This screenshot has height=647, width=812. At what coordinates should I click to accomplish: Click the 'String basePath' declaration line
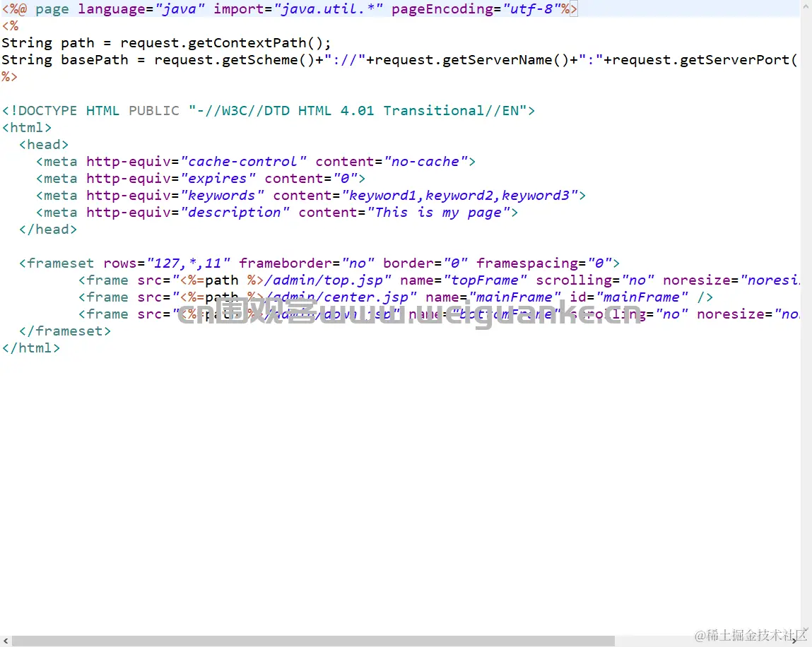(399, 60)
